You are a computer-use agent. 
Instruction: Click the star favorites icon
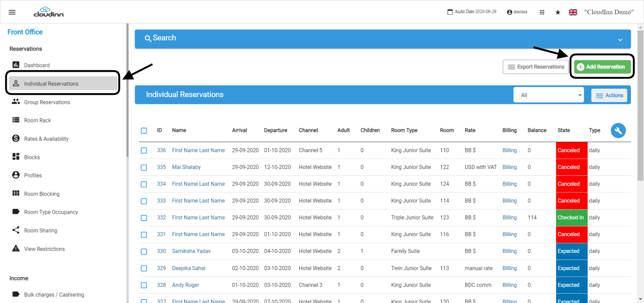tap(558, 12)
